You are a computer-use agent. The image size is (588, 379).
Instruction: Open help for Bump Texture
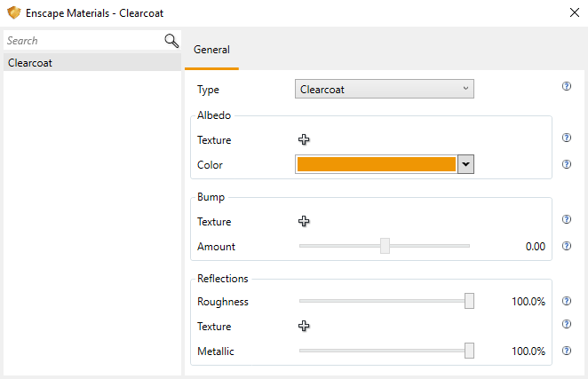tap(567, 219)
